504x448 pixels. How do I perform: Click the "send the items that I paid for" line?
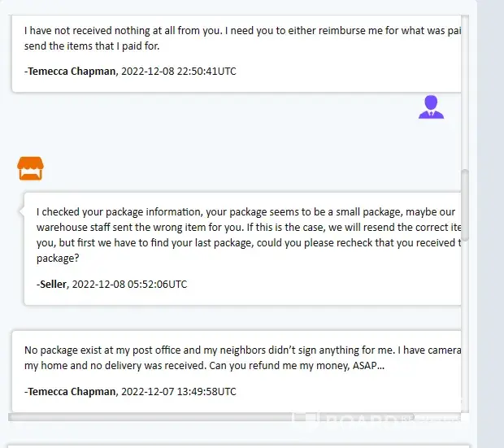92,46
